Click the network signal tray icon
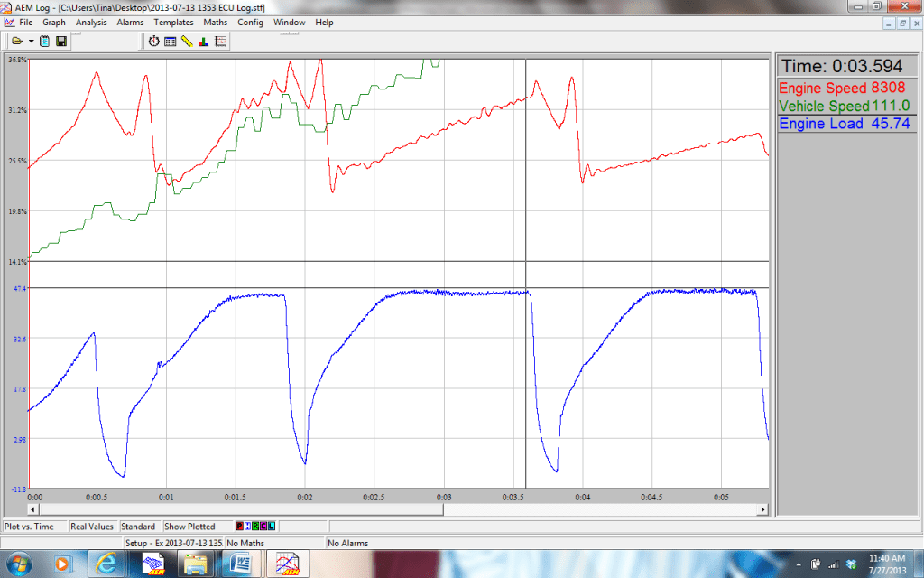The width and height of the screenshot is (924, 578). (833, 564)
